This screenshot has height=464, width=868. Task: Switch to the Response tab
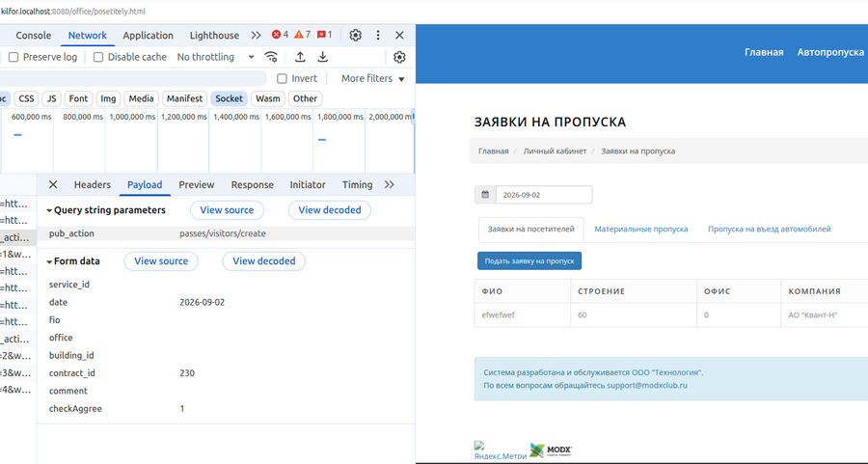pyautogui.click(x=253, y=184)
